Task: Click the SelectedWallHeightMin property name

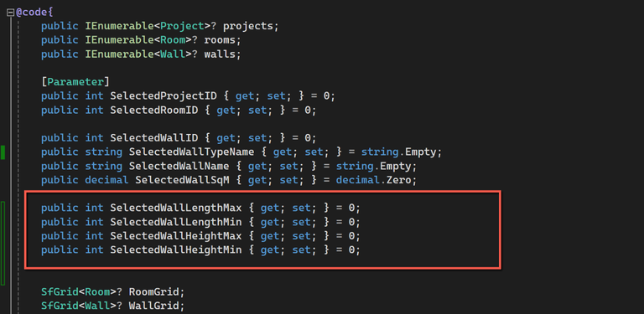Action: coord(176,250)
